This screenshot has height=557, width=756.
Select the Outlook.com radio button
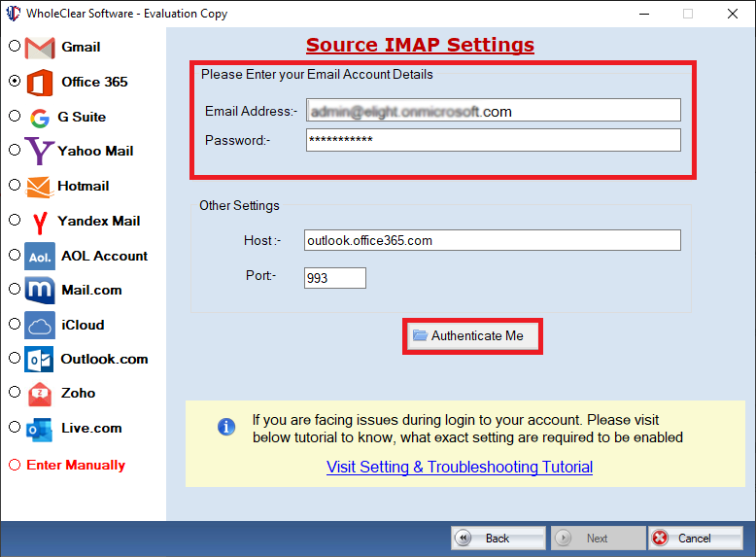(15, 358)
